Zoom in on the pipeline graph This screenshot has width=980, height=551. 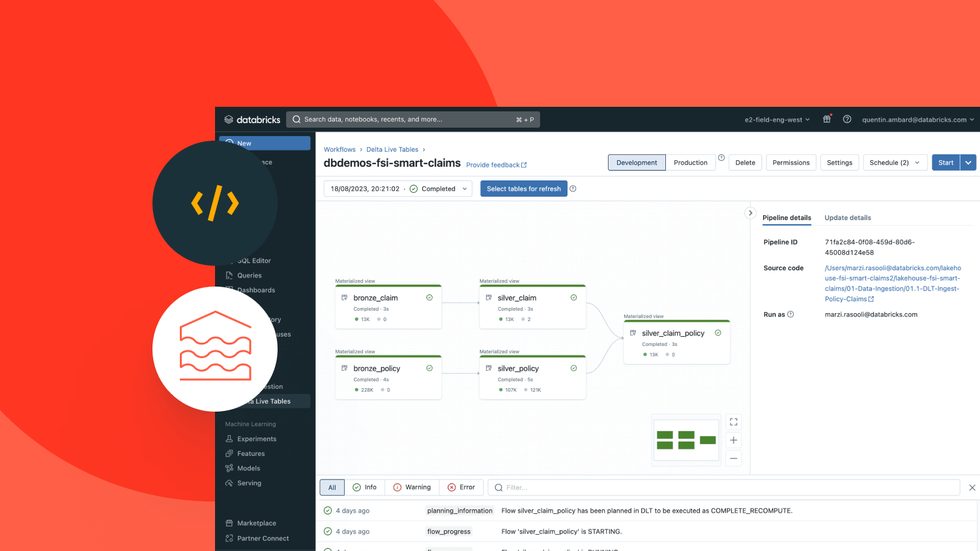734,440
